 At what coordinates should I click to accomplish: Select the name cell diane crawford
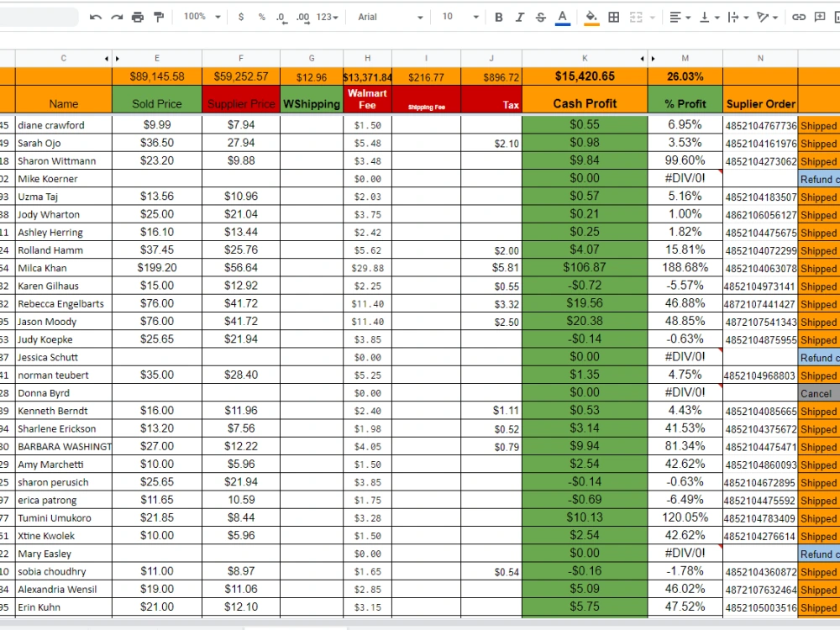(x=64, y=125)
